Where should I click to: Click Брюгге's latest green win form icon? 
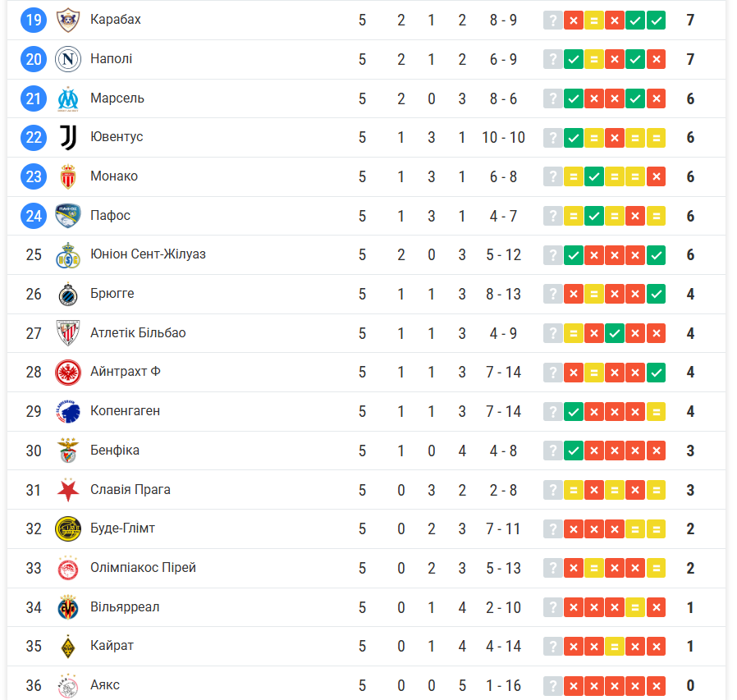point(656,294)
